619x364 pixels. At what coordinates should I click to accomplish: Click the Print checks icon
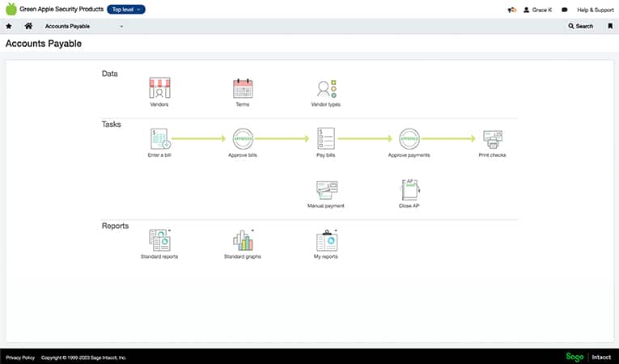[x=493, y=139]
